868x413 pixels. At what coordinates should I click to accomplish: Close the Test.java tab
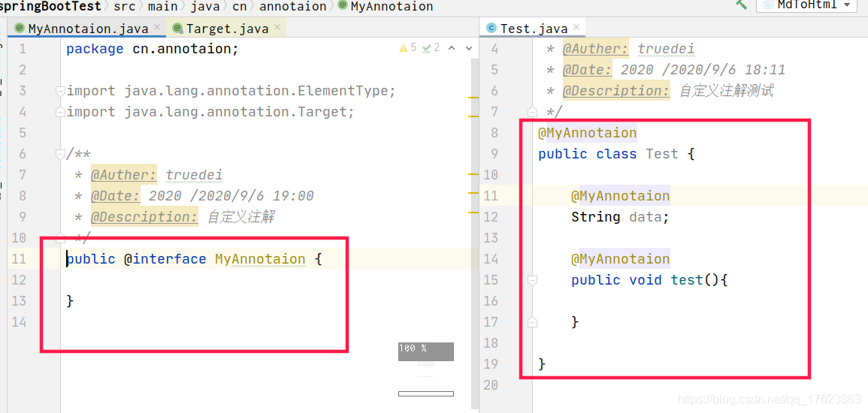click(x=577, y=27)
